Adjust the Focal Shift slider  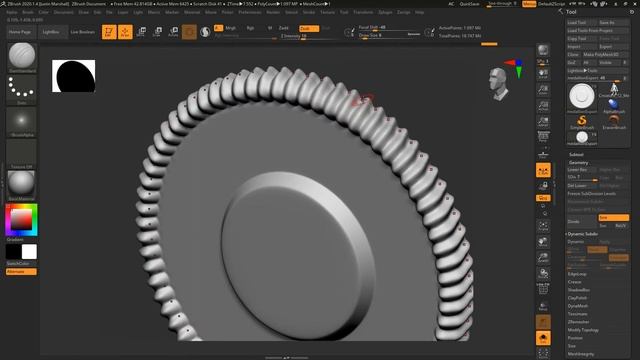(389, 28)
